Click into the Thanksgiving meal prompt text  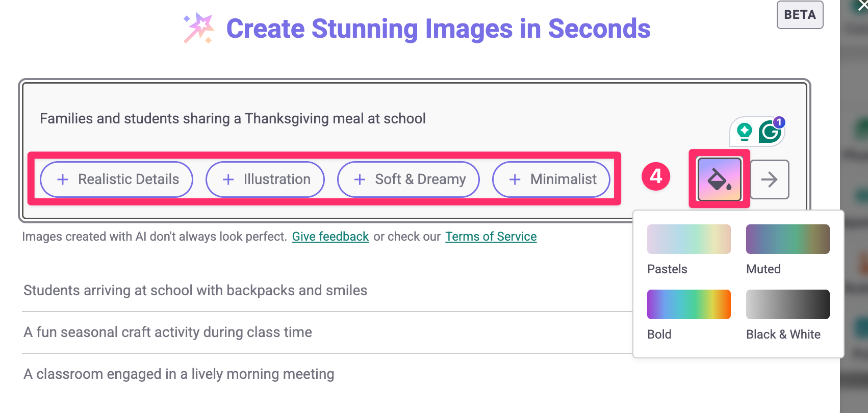pos(233,119)
